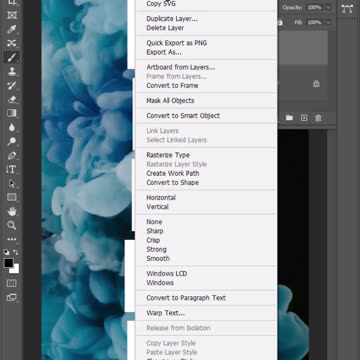Select the Rectangle shape tool
The height and width of the screenshot is (360, 360).
(x=12, y=197)
